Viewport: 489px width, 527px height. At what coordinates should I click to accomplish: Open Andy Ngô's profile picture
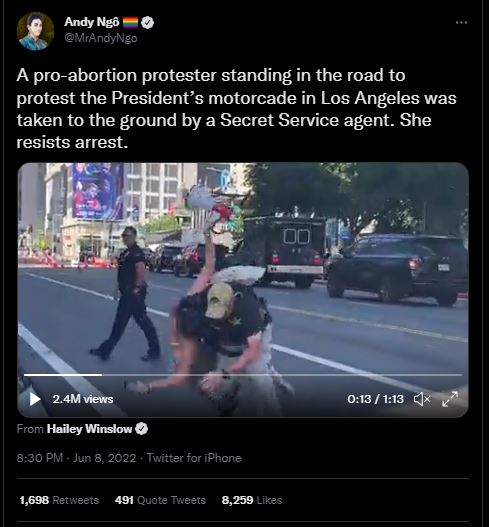[35, 31]
